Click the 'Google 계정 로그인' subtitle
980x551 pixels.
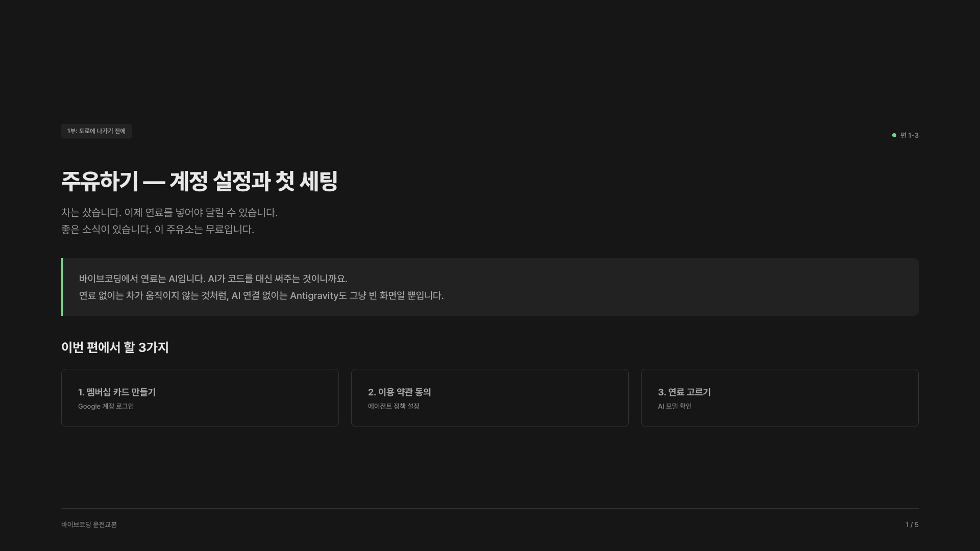[106, 406]
